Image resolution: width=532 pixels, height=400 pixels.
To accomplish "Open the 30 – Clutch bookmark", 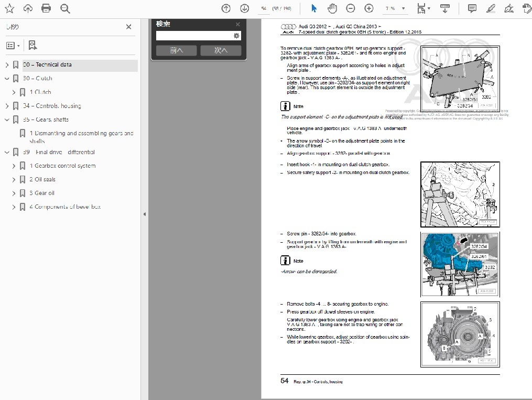I will [38, 78].
